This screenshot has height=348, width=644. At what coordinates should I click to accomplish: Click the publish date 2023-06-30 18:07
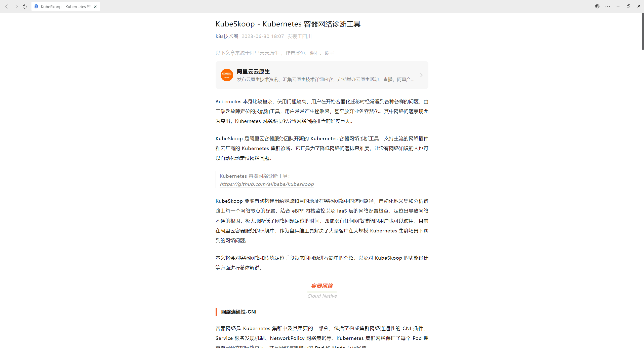[x=263, y=36]
